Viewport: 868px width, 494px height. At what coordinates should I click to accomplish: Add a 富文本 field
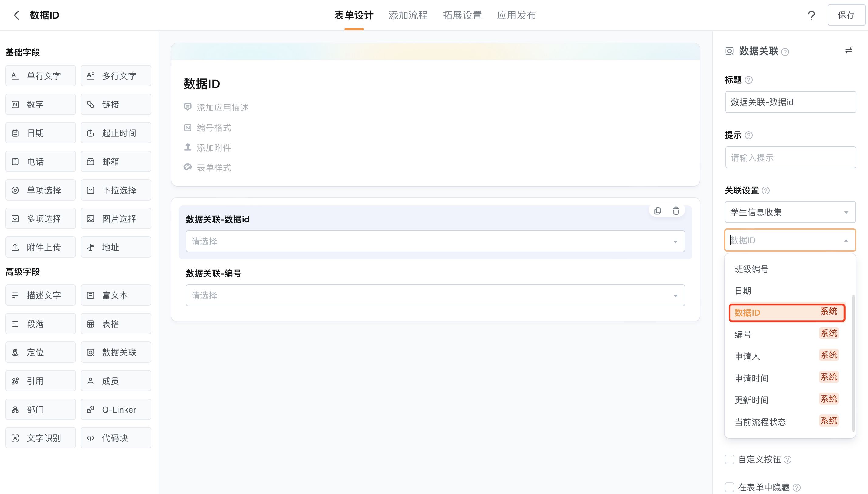(x=116, y=295)
